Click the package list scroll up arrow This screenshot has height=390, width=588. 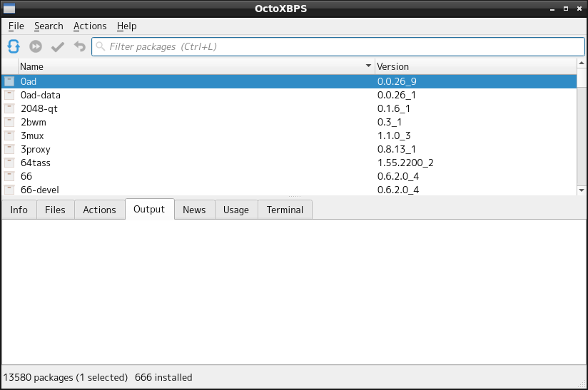coord(582,63)
